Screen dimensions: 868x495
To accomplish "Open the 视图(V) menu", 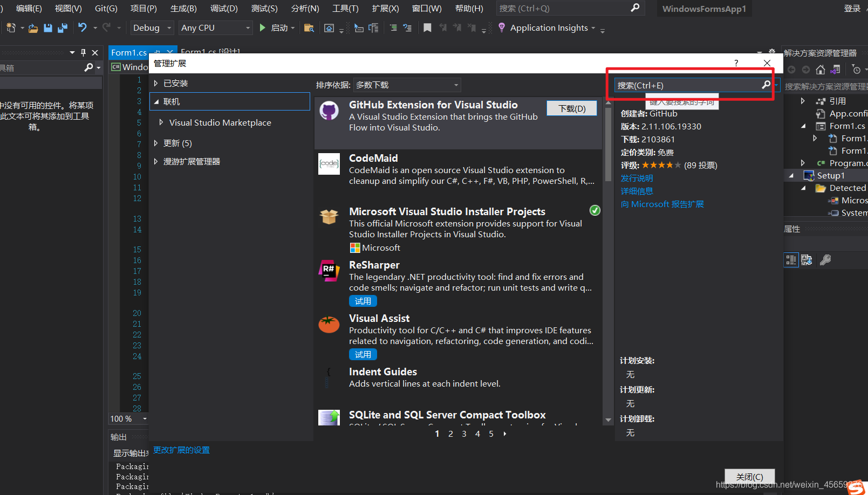I will click(69, 8).
